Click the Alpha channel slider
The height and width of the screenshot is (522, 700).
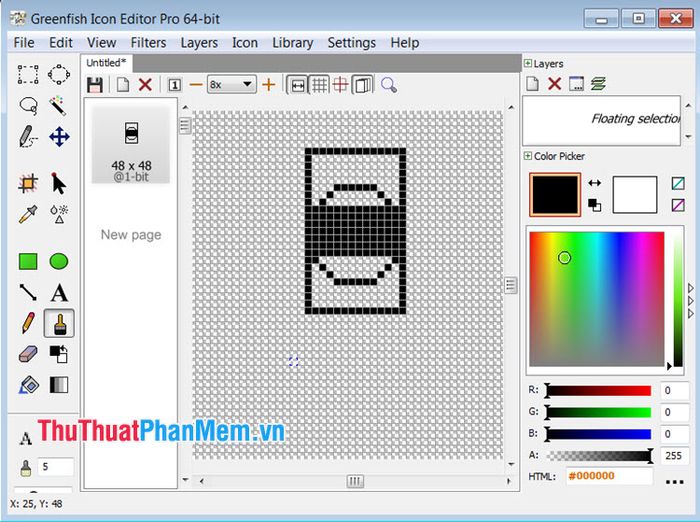coord(598,455)
